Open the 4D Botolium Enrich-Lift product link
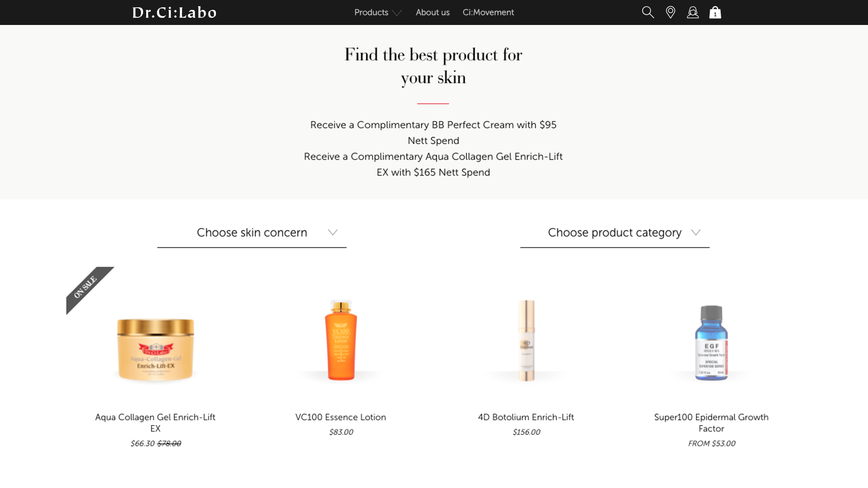This screenshot has height=488, width=868. 526,417
